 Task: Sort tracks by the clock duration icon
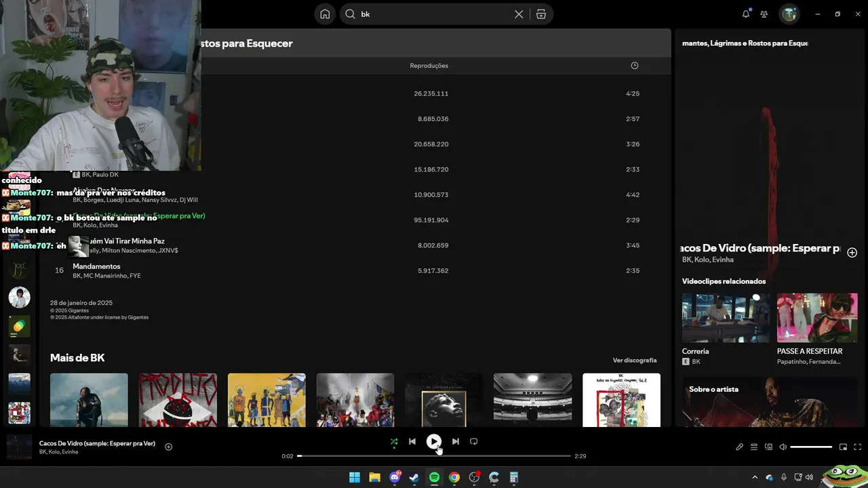pos(635,66)
